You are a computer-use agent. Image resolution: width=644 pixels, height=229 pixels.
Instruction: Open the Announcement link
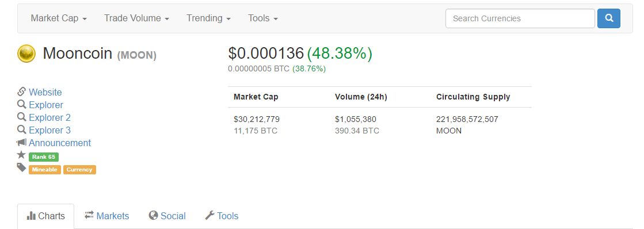click(60, 143)
